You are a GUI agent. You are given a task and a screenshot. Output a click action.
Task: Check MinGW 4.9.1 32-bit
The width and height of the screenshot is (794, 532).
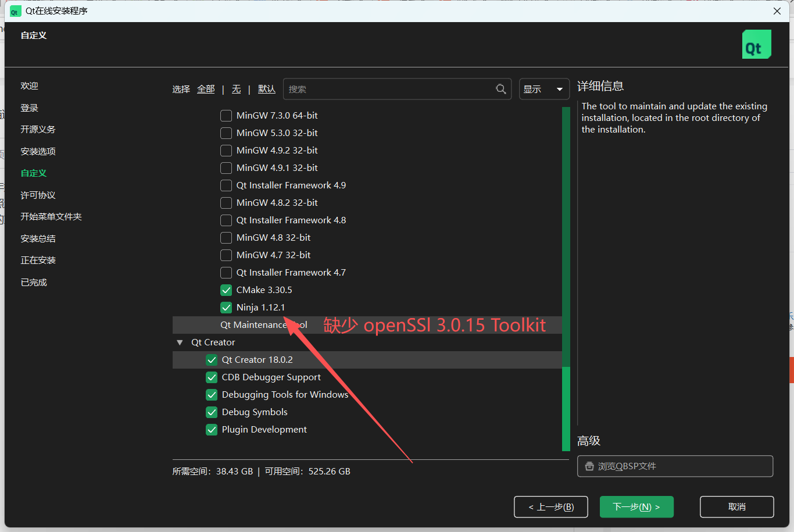pyautogui.click(x=226, y=168)
